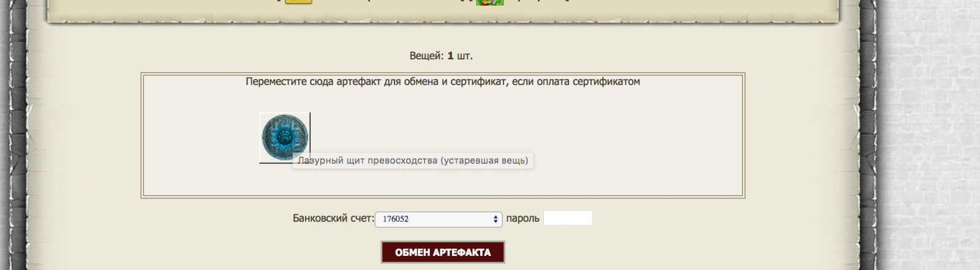
Task: Focus the password input field
Action: tap(568, 218)
